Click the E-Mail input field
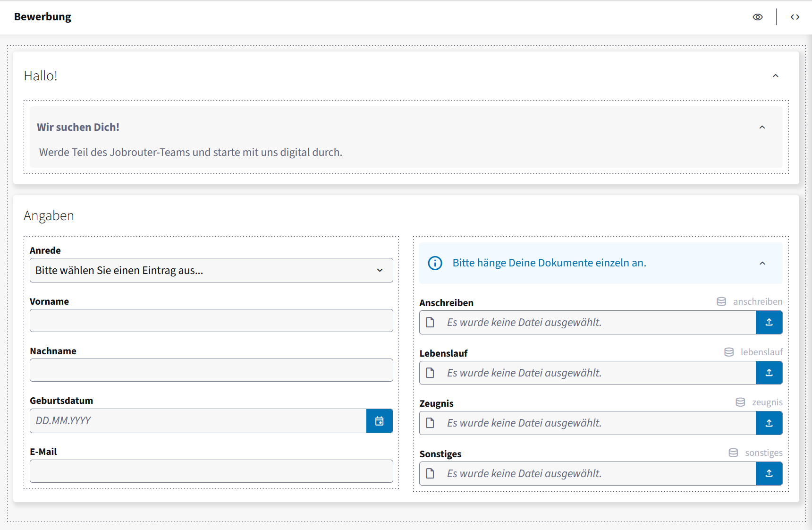This screenshot has width=812, height=530. pyautogui.click(x=211, y=471)
